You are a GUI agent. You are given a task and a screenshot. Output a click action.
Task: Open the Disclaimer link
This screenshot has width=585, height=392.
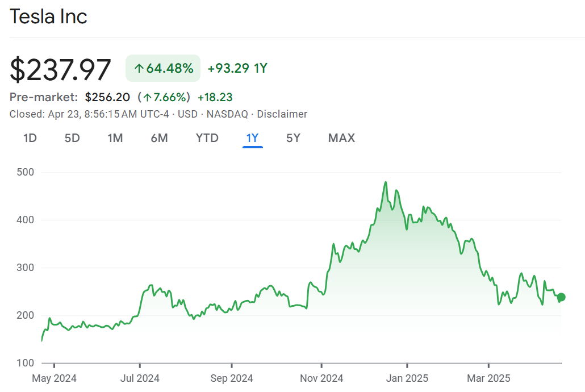point(282,114)
